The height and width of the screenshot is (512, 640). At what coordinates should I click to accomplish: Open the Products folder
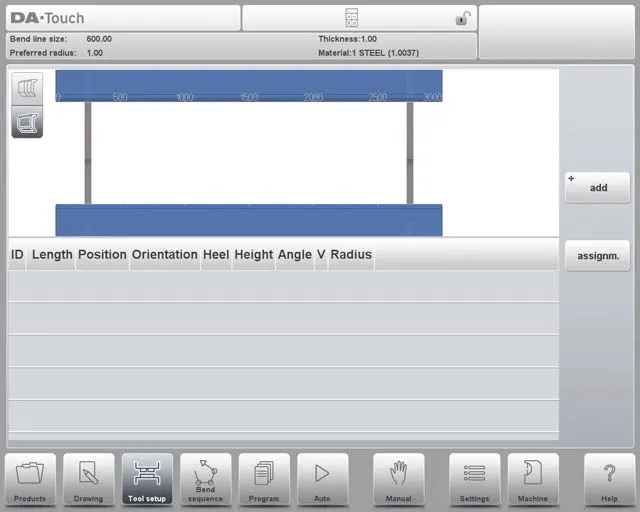(x=30, y=479)
